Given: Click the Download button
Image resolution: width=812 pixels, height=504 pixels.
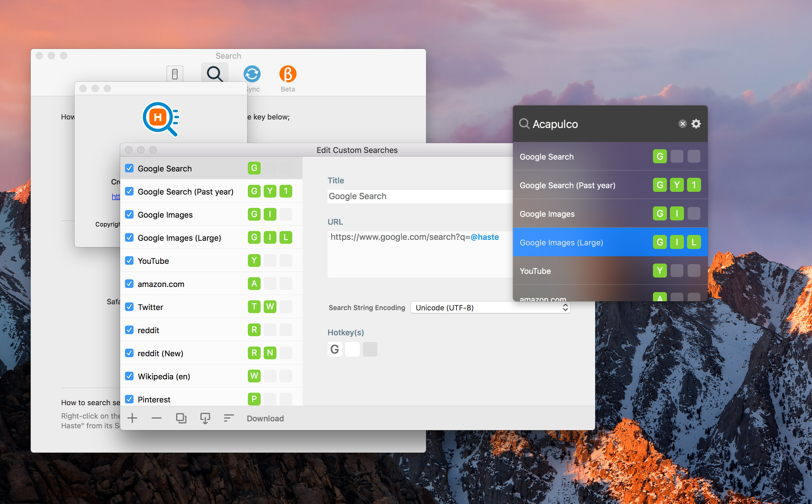Looking at the screenshot, I should tap(265, 418).
